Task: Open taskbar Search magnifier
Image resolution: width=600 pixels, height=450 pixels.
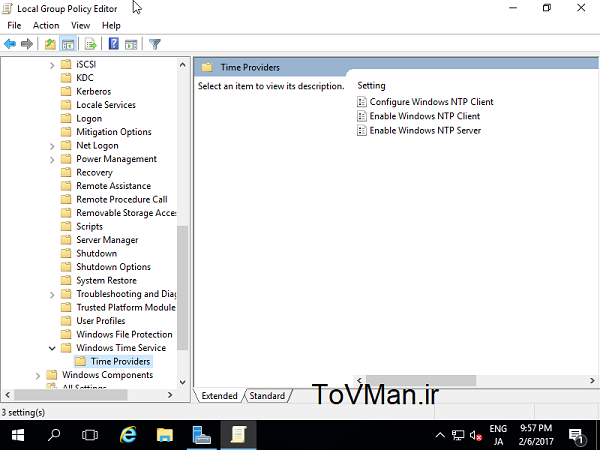Action: (54, 435)
